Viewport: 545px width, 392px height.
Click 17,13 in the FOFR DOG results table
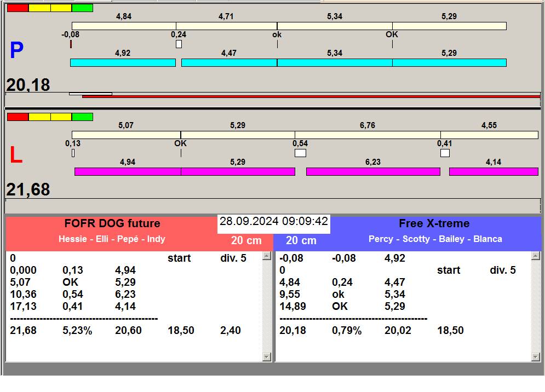23,307
